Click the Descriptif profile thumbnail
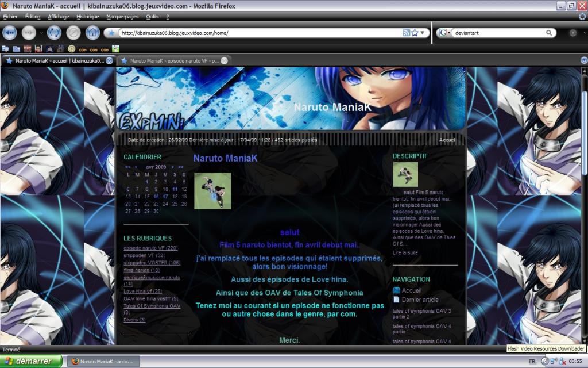 (405, 174)
